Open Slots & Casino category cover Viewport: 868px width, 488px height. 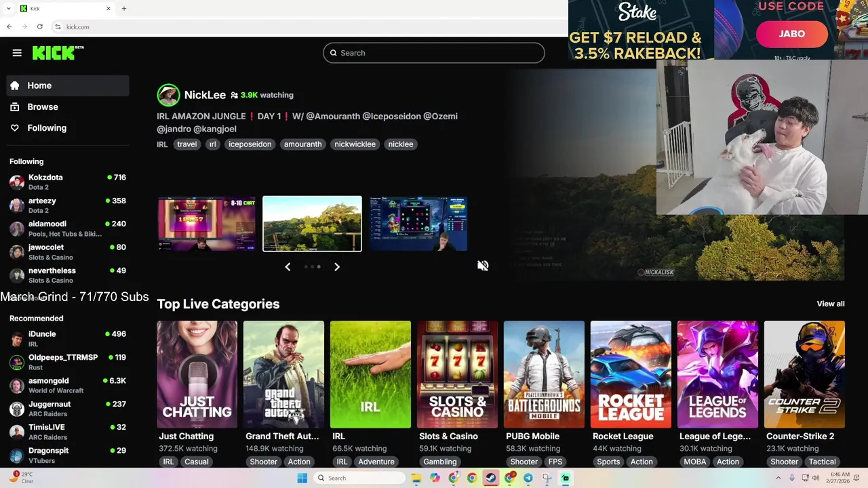(457, 374)
